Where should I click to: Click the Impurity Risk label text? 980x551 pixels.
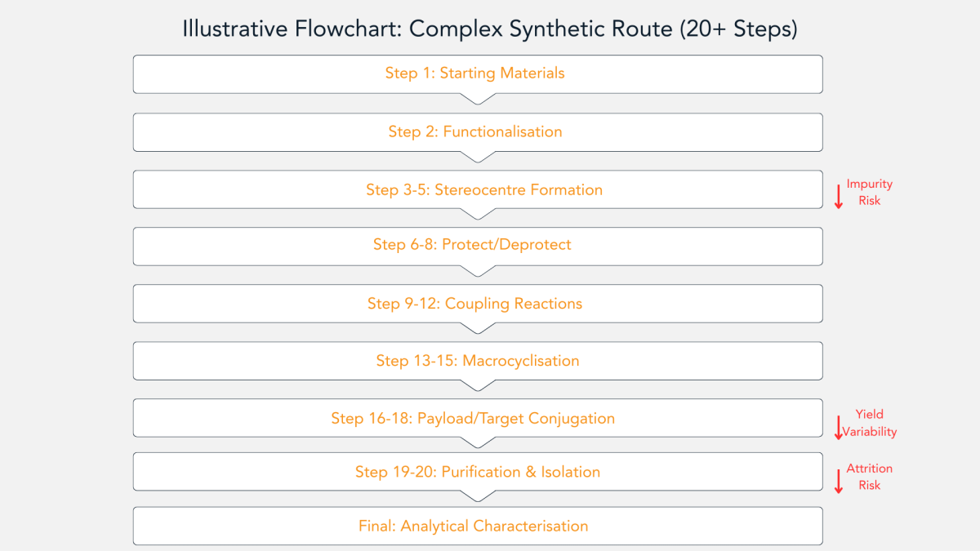(x=869, y=192)
